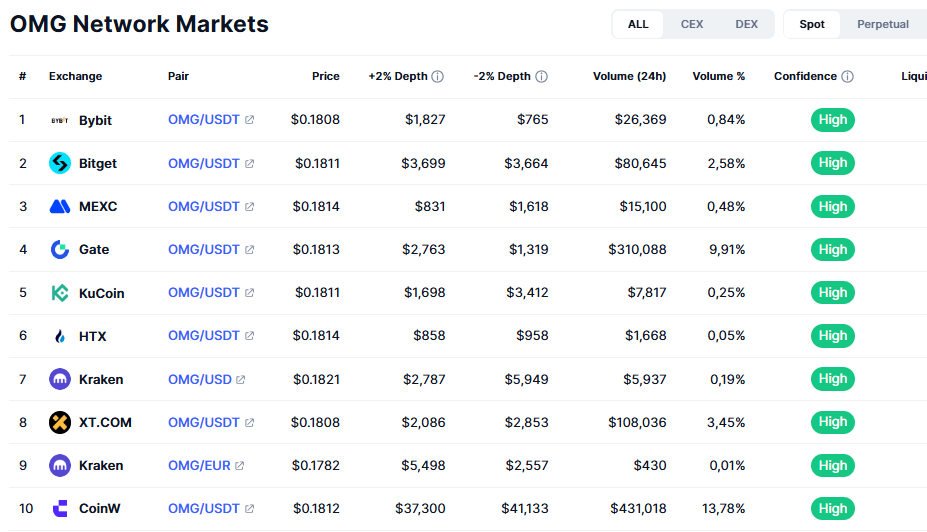Click the info icon beside -2% Depth

click(x=541, y=77)
